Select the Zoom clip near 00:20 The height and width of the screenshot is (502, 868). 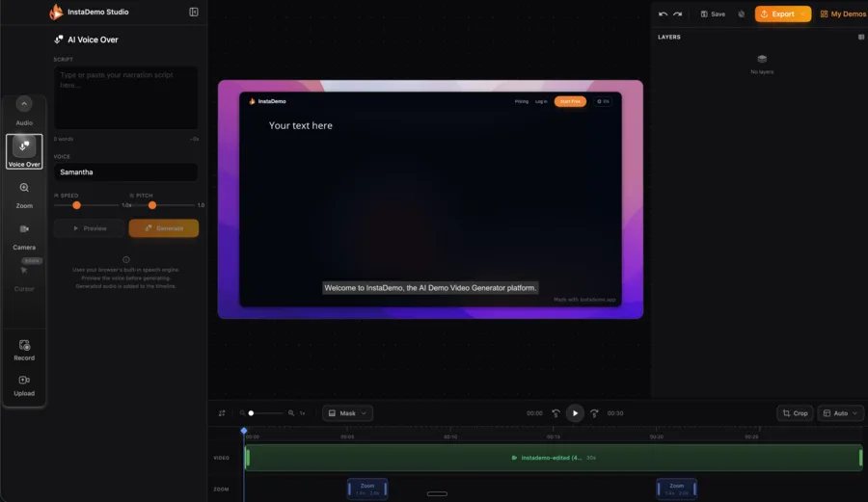coord(676,489)
